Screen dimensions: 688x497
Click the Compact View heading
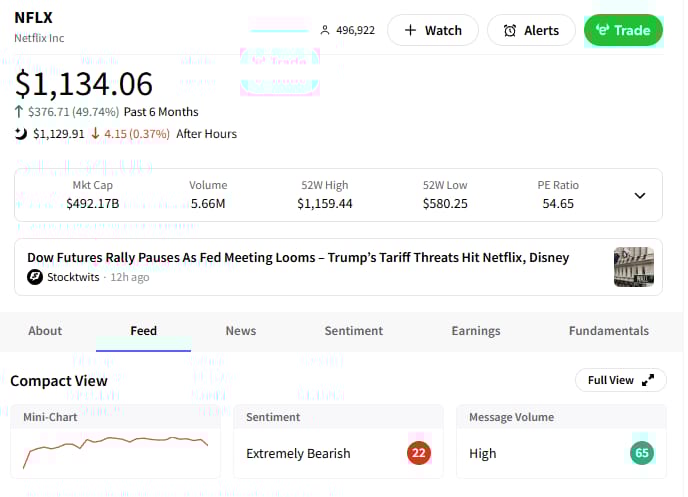click(59, 381)
